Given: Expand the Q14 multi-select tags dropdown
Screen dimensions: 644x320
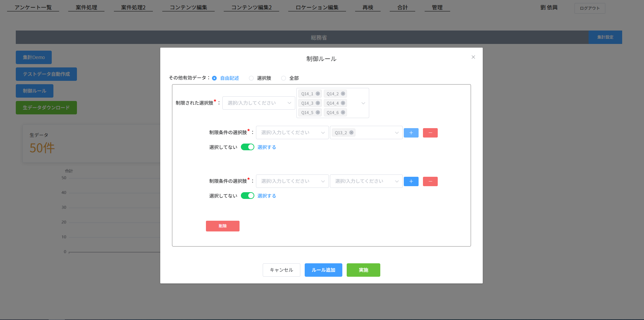Looking at the screenshot, I should tap(363, 103).
